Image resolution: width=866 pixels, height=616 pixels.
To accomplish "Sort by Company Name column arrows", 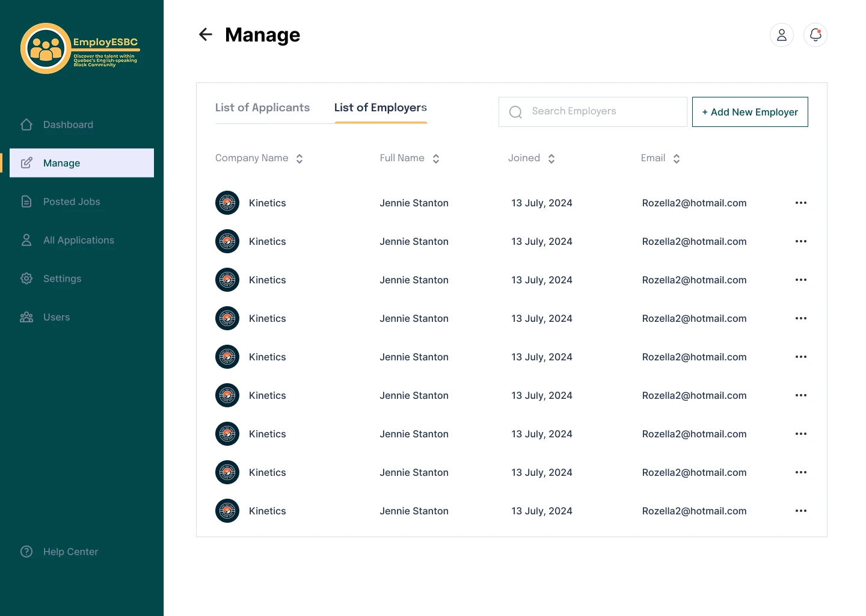I will pos(299,159).
